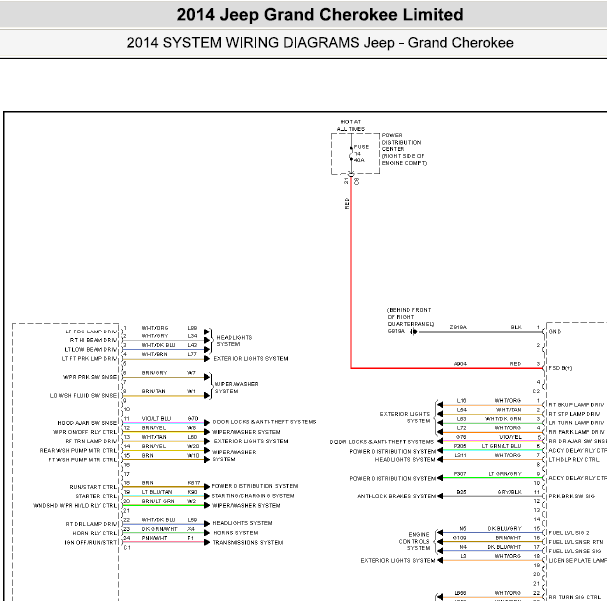Click the "FT WSH PUMP MTR CTRL" label
Screen dimensions: 607x601
82,460
